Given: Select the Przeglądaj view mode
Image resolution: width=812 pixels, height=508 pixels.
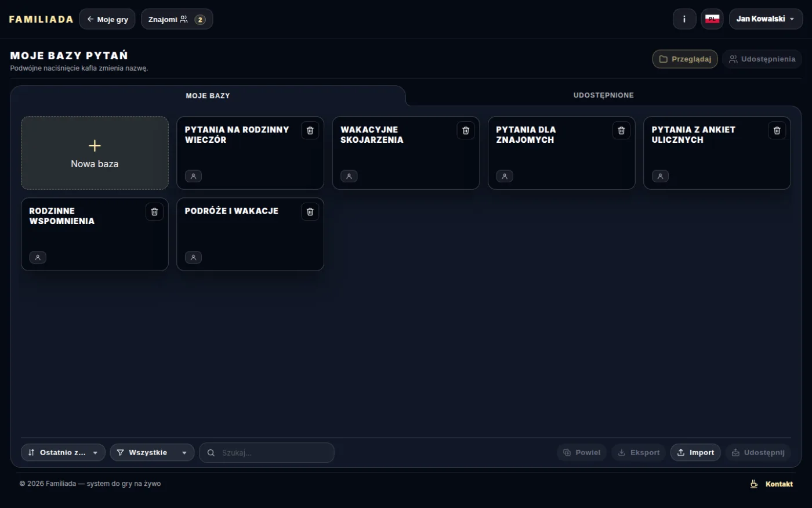Looking at the screenshot, I should click(685, 59).
